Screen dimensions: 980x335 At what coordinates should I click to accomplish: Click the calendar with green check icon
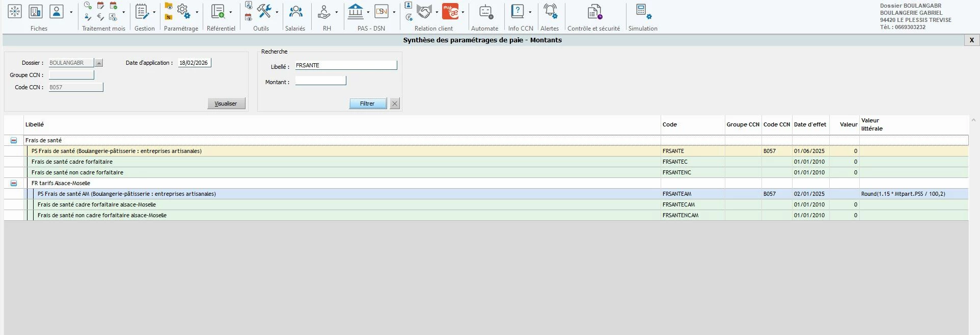tap(113, 6)
